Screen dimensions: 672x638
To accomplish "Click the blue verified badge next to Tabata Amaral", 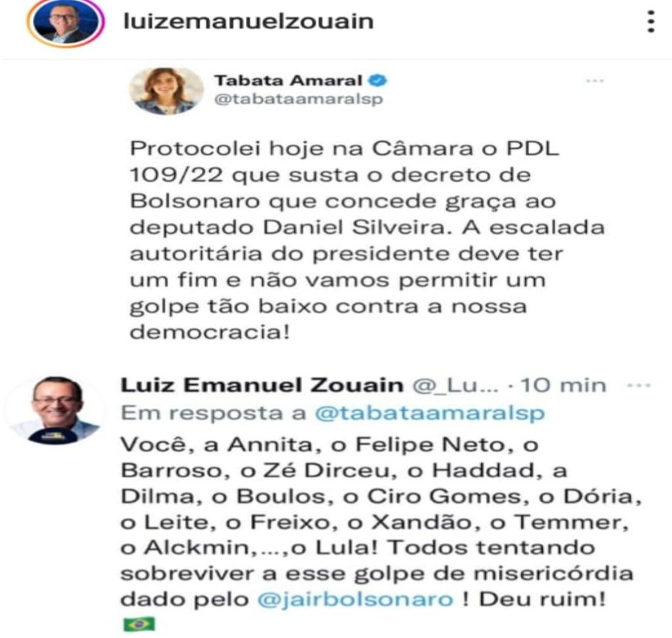I will click(x=378, y=80).
